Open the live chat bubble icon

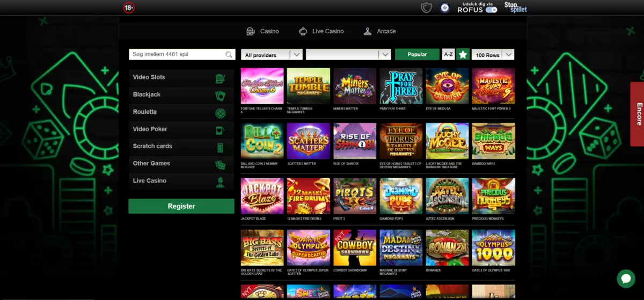pyautogui.click(x=626, y=279)
